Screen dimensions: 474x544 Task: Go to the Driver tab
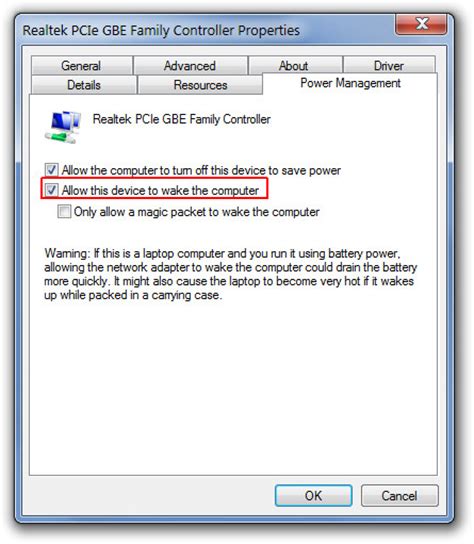(x=389, y=66)
